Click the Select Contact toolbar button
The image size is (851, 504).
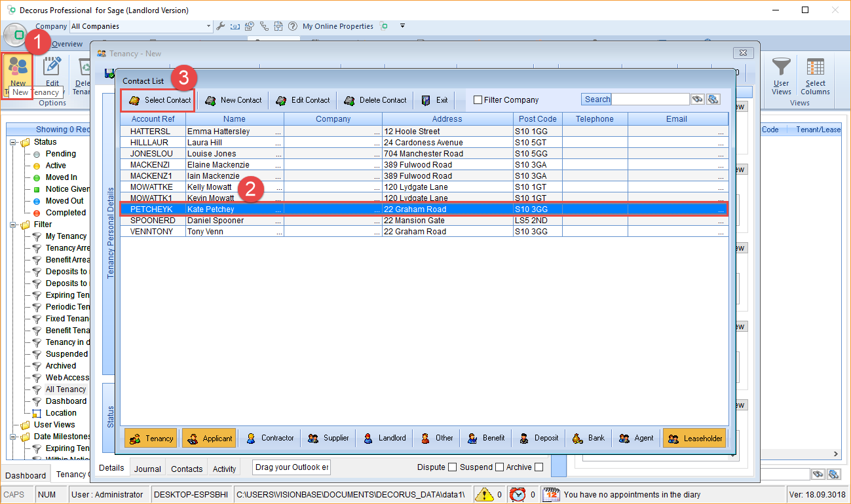click(x=159, y=100)
